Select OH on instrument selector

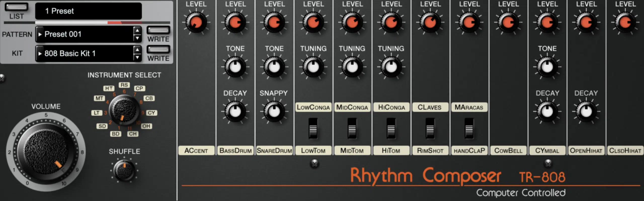click(x=146, y=126)
